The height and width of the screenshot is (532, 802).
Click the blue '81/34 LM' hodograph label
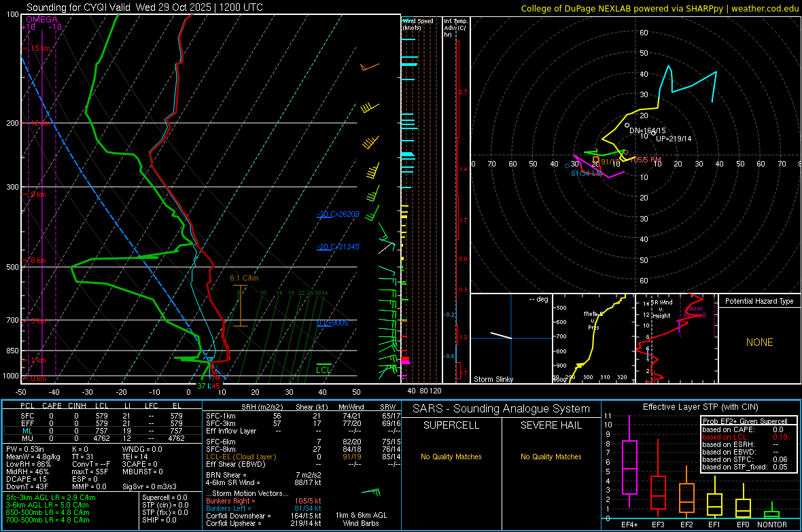point(586,173)
